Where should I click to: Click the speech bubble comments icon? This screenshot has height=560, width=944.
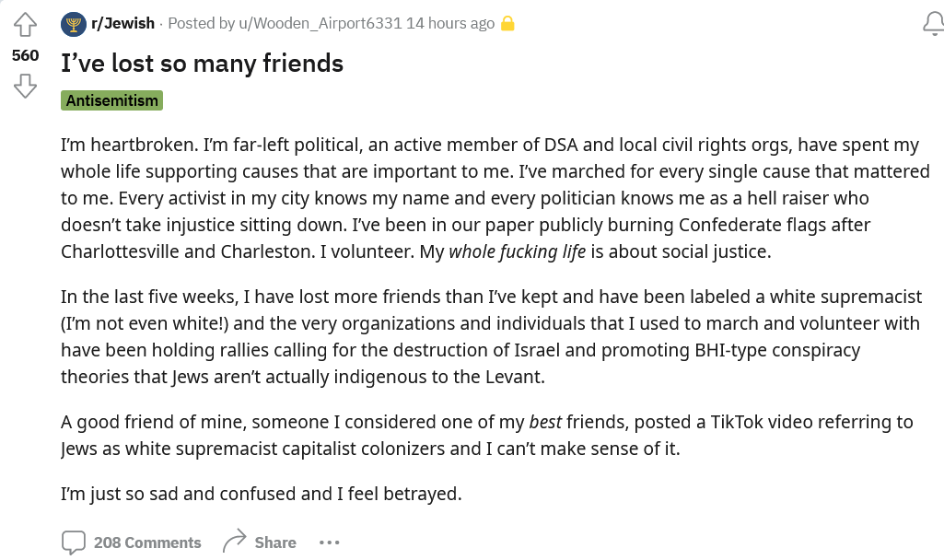(74, 542)
